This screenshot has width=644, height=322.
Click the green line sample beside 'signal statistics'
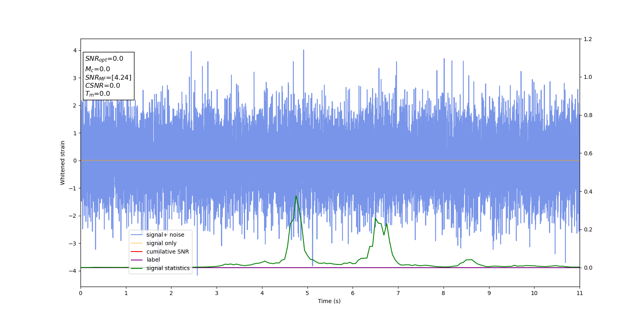(137, 268)
